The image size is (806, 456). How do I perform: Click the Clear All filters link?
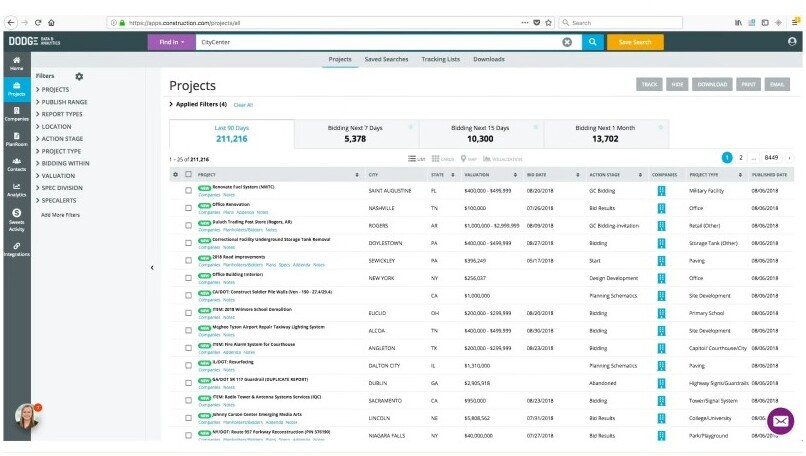243,105
